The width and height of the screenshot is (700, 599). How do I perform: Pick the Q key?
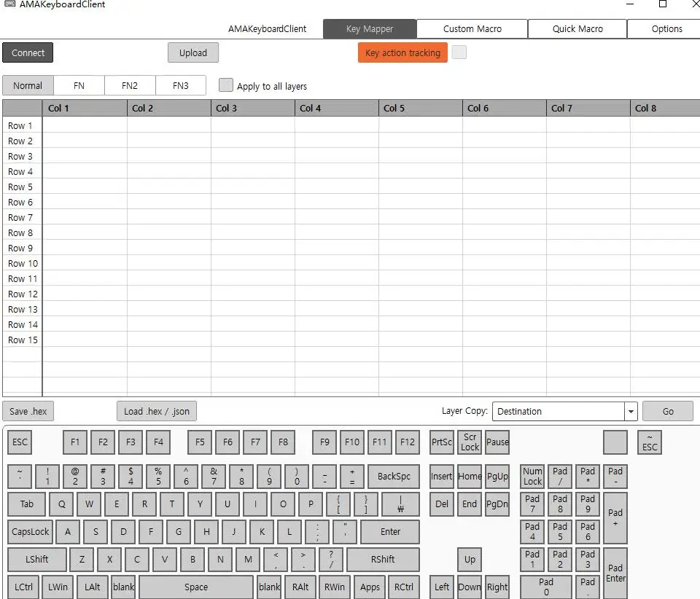click(61, 504)
